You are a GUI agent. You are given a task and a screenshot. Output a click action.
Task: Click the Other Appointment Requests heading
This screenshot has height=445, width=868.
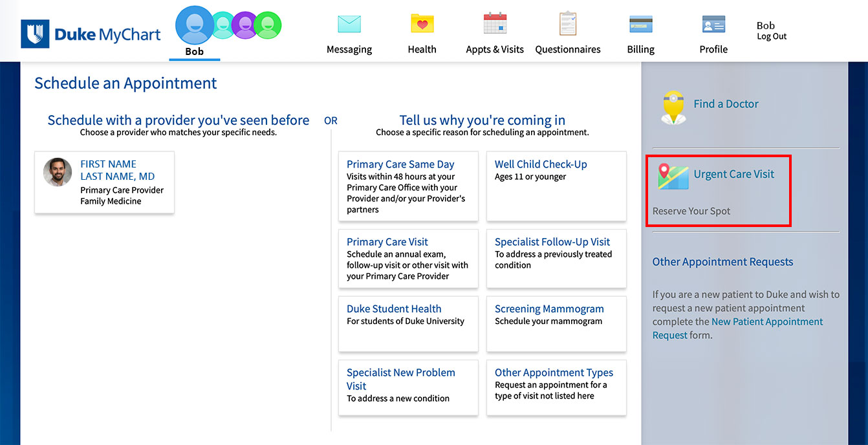722,262
